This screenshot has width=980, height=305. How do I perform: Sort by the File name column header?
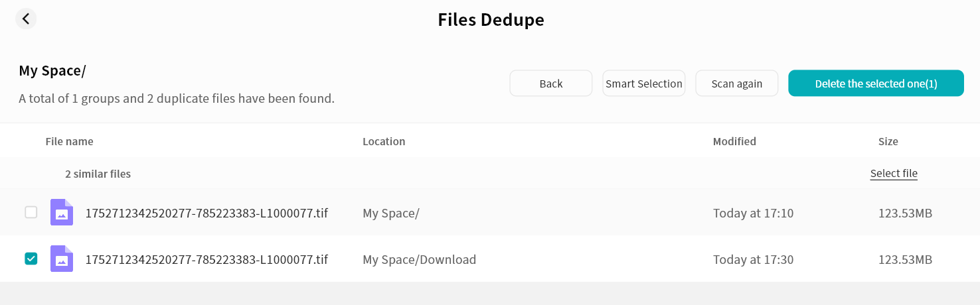coord(69,141)
